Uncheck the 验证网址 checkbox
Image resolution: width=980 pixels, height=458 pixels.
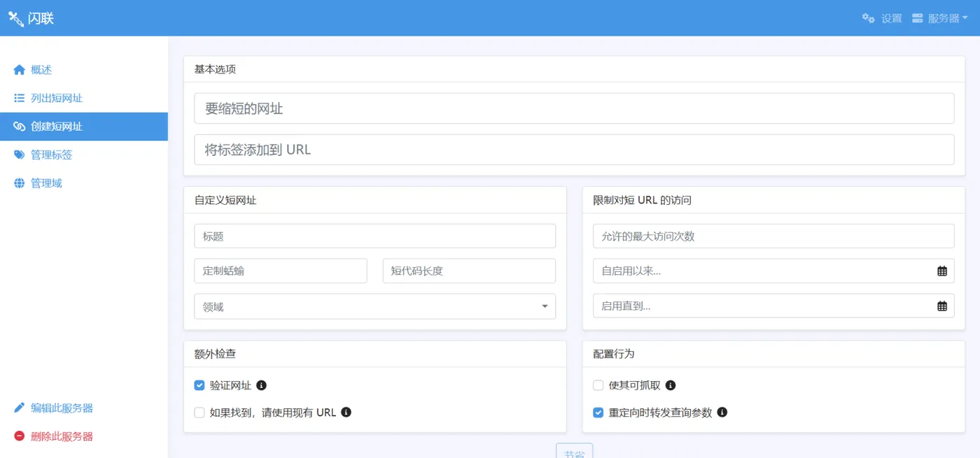point(199,385)
